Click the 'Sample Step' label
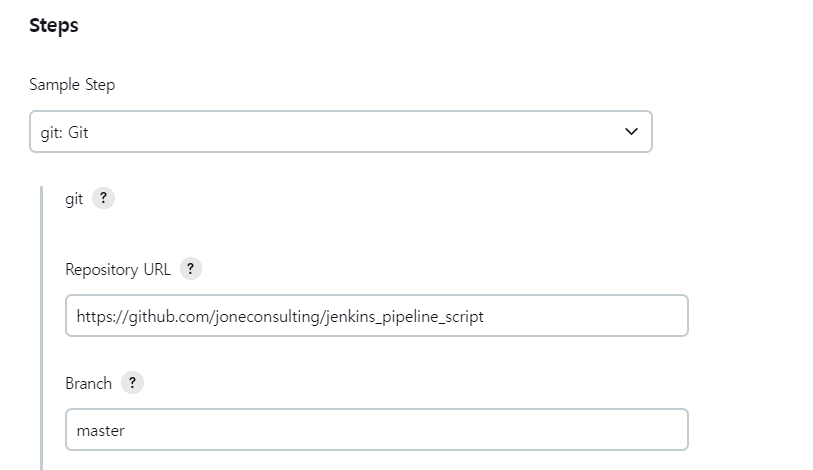Image resolution: width=813 pixels, height=470 pixels. (x=72, y=85)
